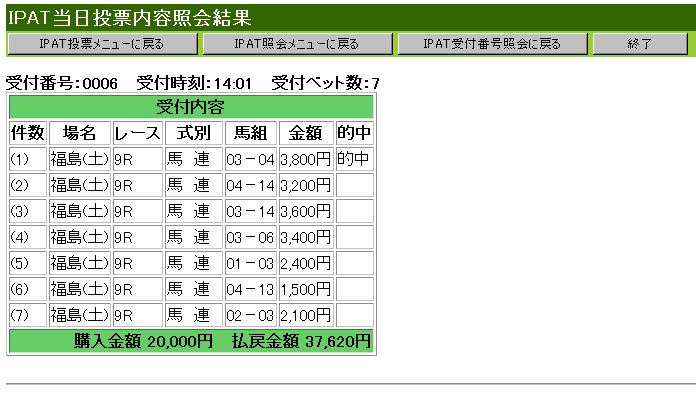The height and width of the screenshot is (405, 696).
Task: Select the 03-04 horse combination cell
Action: coord(251,159)
